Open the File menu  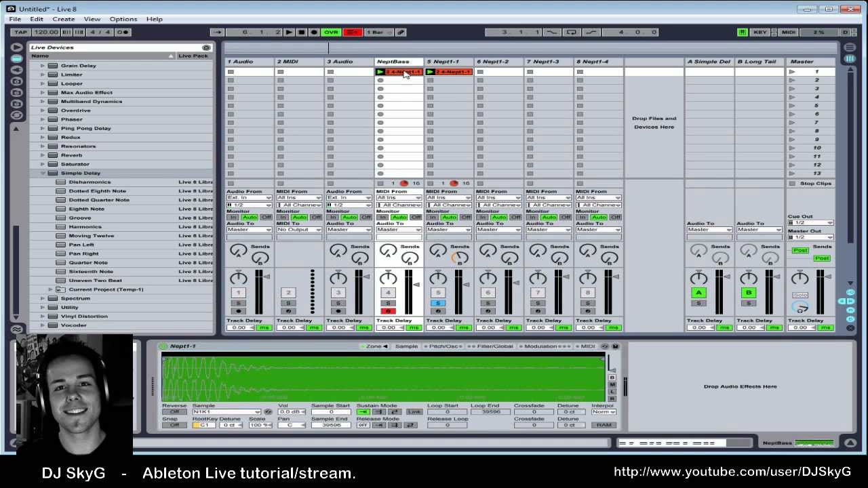click(x=15, y=19)
